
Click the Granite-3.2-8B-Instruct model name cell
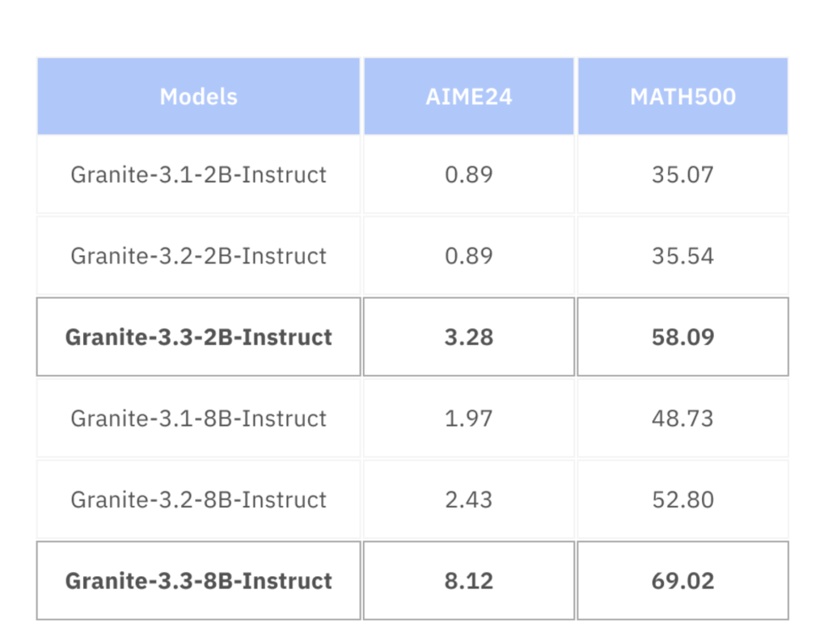tap(198, 499)
